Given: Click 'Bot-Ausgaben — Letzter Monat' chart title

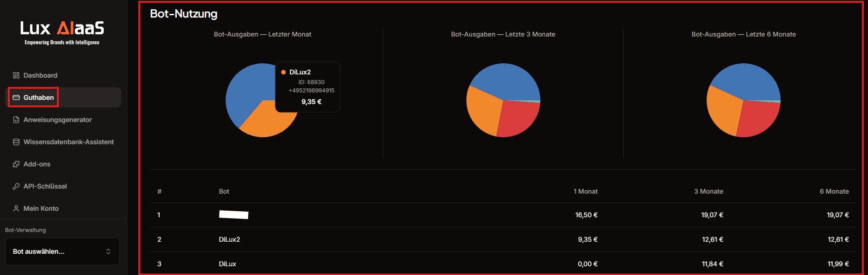Looking at the screenshot, I should pyautogui.click(x=262, y=34).
